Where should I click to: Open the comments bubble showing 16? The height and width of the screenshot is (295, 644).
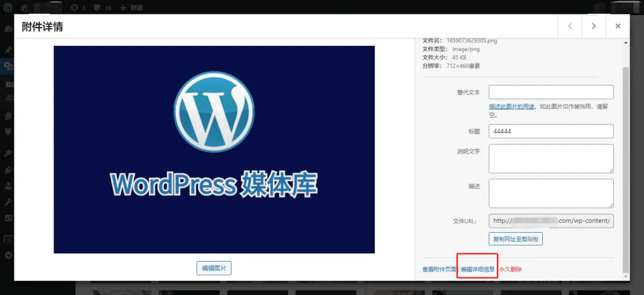click(x=103, y=8)
